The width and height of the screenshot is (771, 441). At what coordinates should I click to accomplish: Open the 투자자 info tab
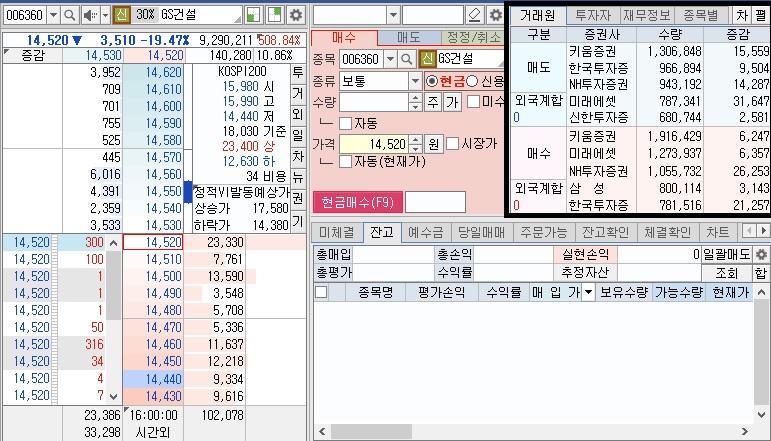click(593, 15)
